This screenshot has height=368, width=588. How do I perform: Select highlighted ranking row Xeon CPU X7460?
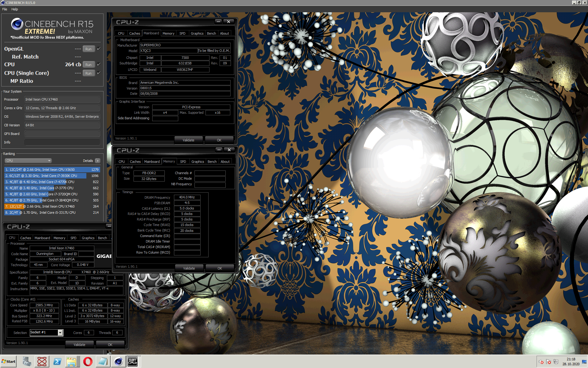(x=52, y=206)
